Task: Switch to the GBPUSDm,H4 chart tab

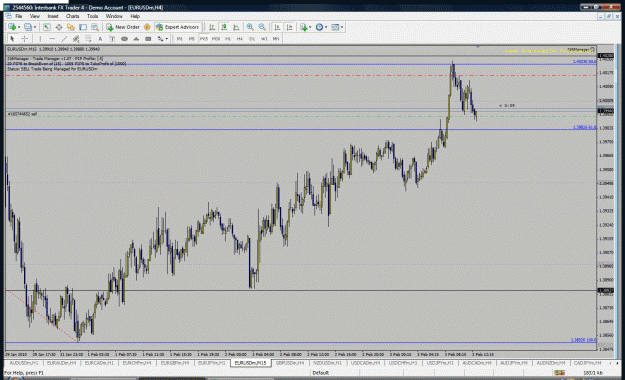Action: point(290,363)
